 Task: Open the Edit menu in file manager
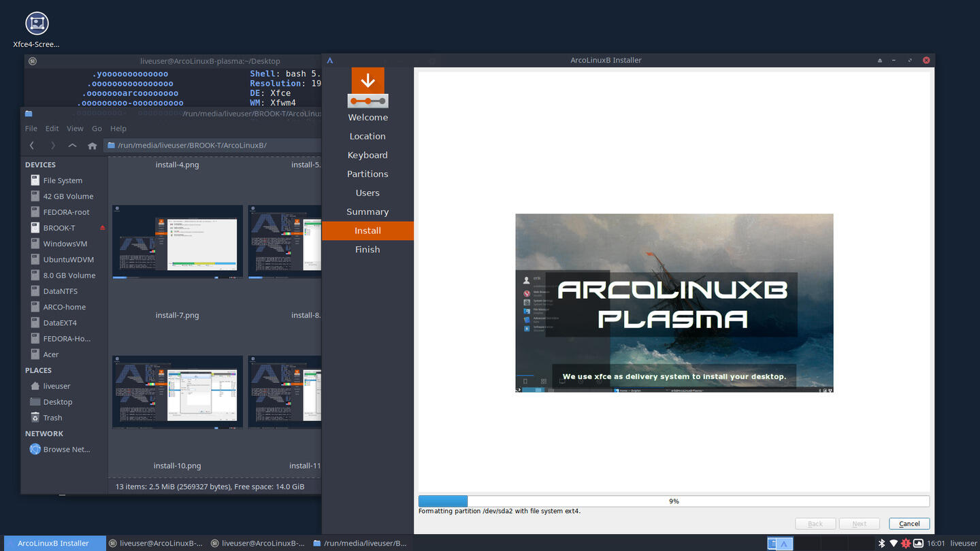point(52,129)
